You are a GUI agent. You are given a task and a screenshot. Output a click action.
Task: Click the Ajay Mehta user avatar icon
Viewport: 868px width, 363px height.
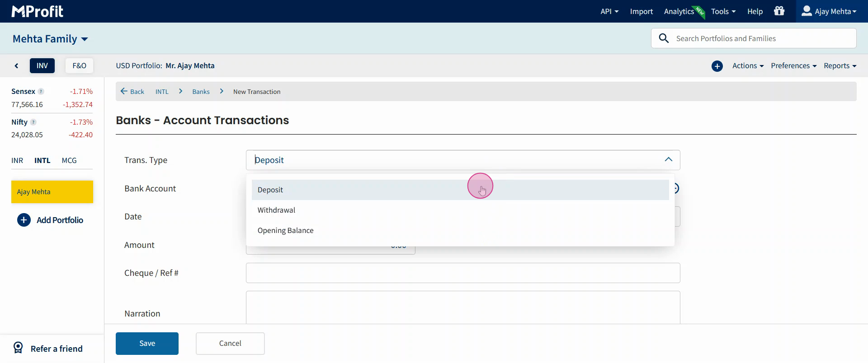pos(807,11)
